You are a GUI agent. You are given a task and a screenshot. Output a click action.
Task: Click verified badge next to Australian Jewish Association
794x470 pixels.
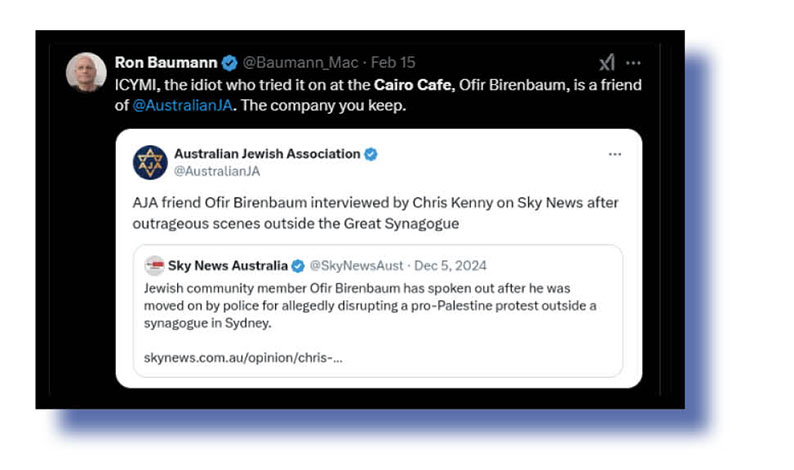pyautogui.click(x=370, y=154)
